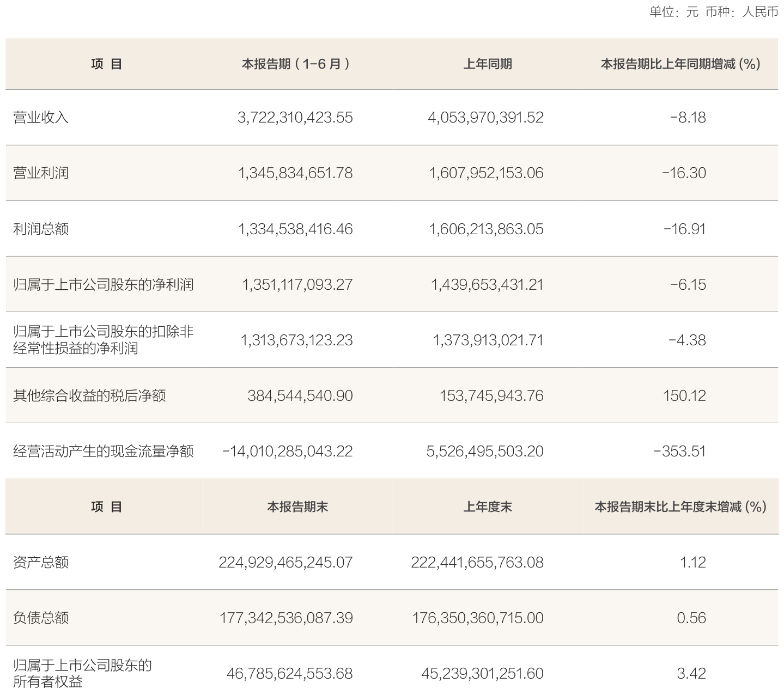Click the first 上年同期 column header

(x=488, y=64)
